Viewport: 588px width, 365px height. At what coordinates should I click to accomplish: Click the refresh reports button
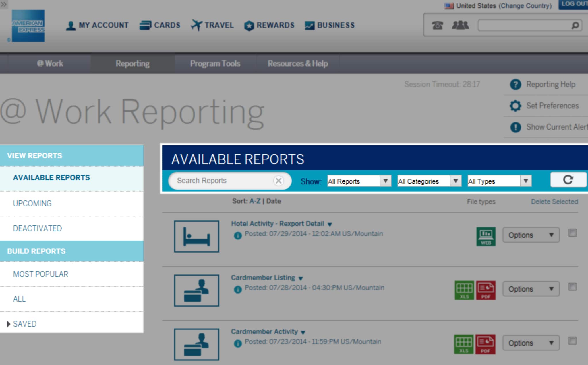[568, 180]
